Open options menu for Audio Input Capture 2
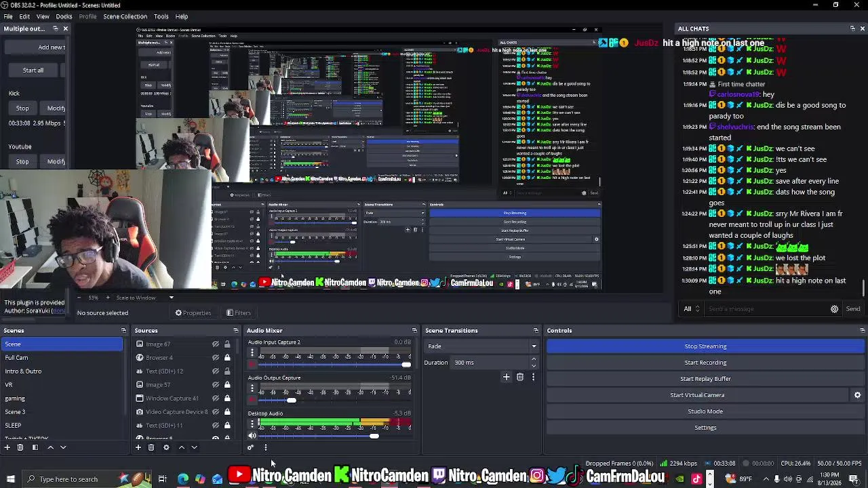This screenshot has width=868, height=488. pyautogui.click(x=252, y=353)
